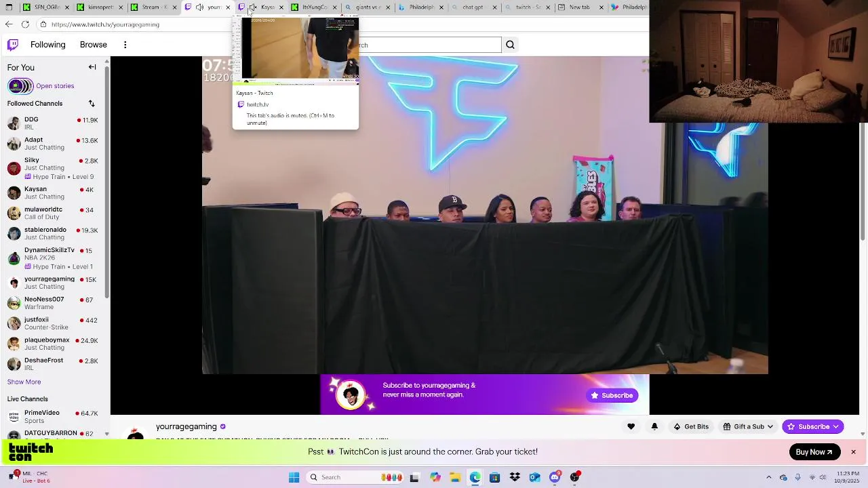Screen dimensions: 868x488
Task: Open the Open stories avatars
Action: pos(20,86)
